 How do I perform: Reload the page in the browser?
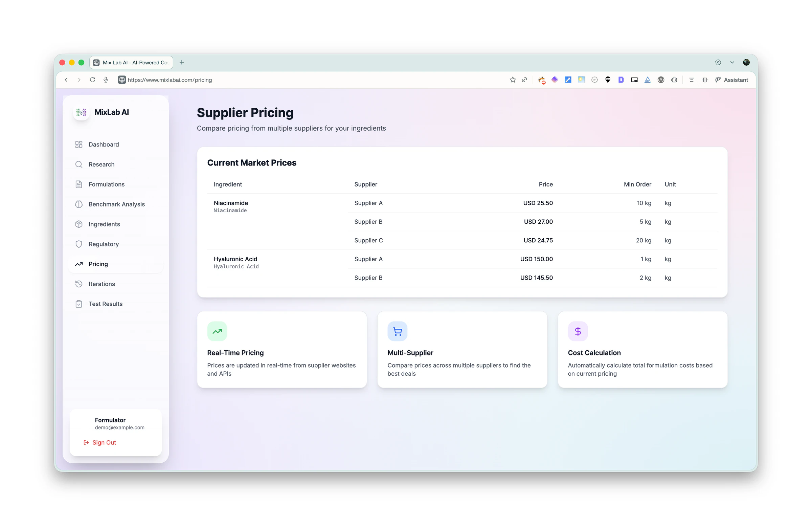[x=92, y=80]
